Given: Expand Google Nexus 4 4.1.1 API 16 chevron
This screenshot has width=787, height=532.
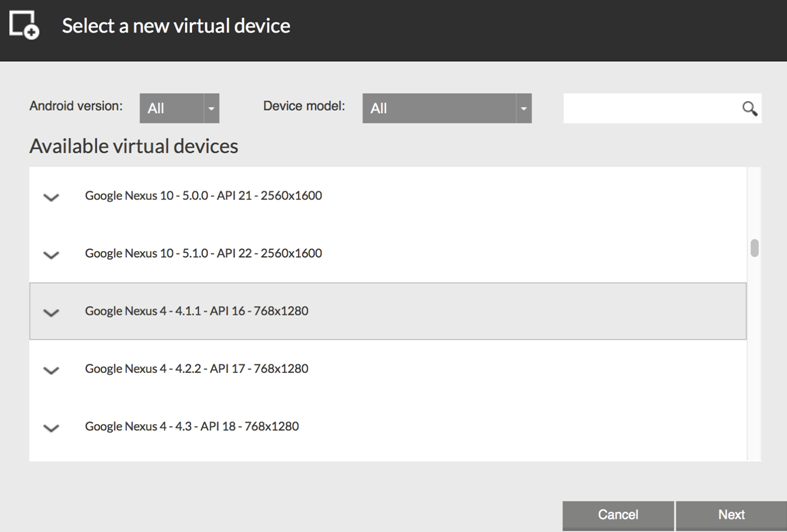Looking at the screenshot, I should pyautogui.click(x=51, y=312).
